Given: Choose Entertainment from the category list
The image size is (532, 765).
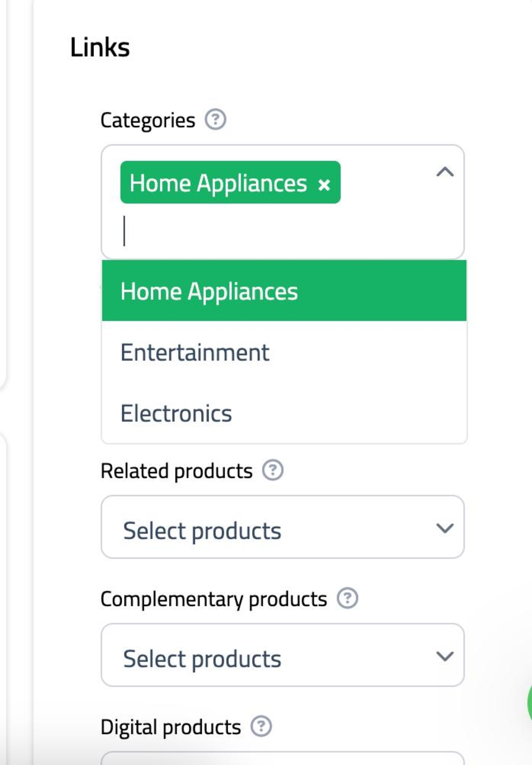Looking at the screenshot, I should click(x=284, y=352).
